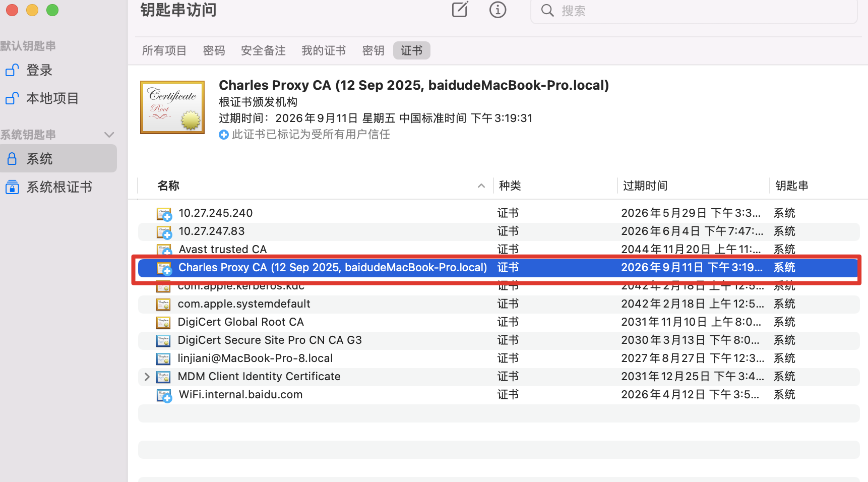Screen dimensions: 868x482
Task: Click certificate icon for DigiCert Global Root CA
Action: (163, 322)
